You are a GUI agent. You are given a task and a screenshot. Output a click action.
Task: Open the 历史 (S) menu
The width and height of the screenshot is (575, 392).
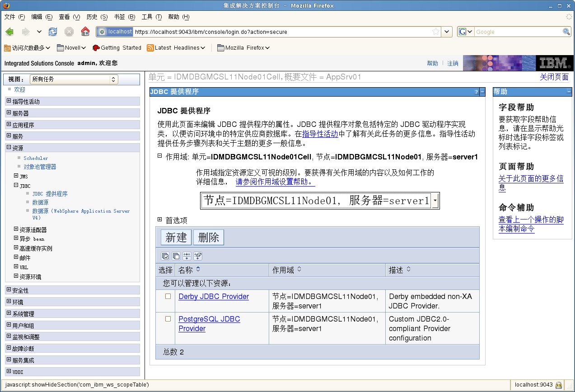[97, 17]
